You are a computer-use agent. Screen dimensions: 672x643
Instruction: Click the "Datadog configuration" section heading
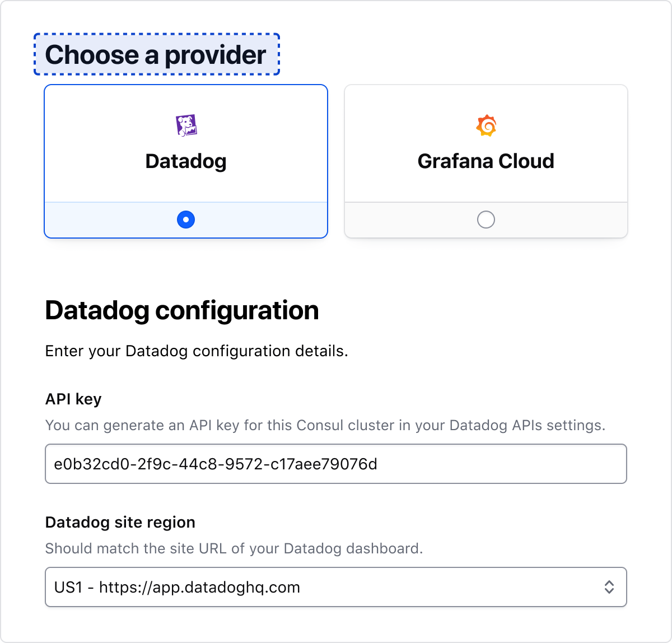[x=181, y=310]
